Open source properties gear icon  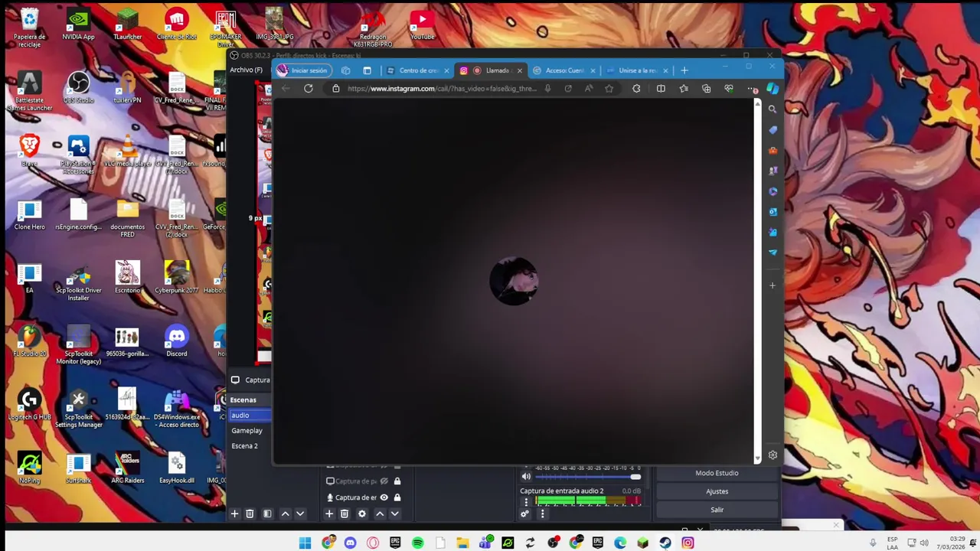pyautogui.click(x=362, y=514)
